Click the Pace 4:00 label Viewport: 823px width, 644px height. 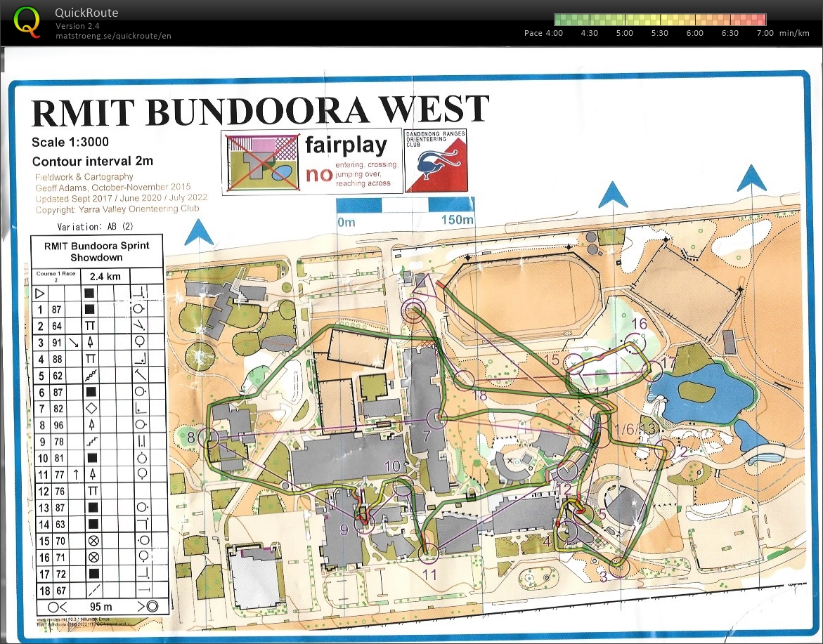(543, 32)
